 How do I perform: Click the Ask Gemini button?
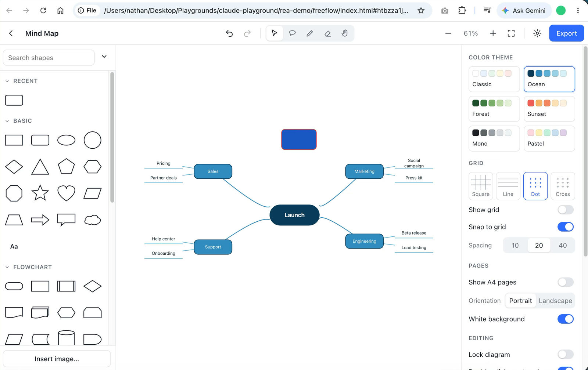pos(524,11)
